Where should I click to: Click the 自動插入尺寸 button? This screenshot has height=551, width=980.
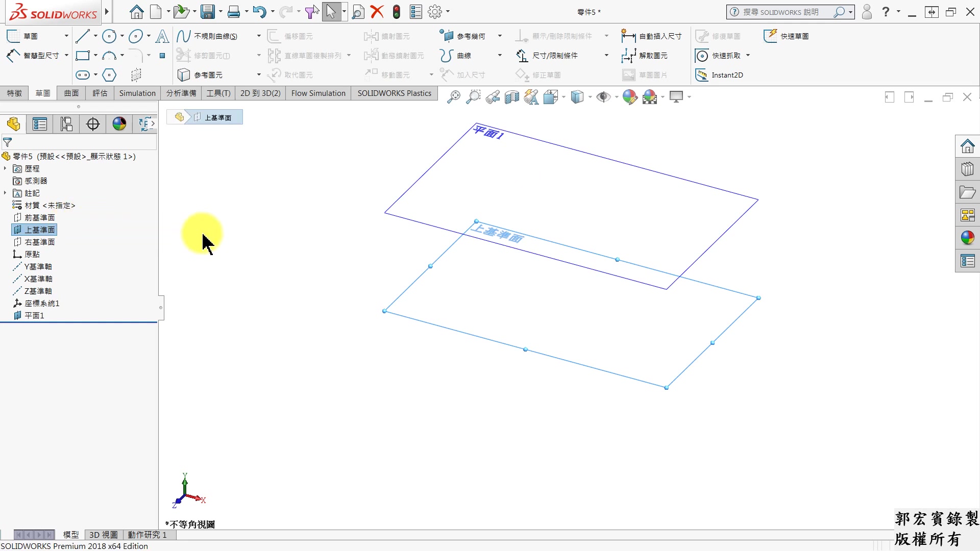tap(652, 36)
